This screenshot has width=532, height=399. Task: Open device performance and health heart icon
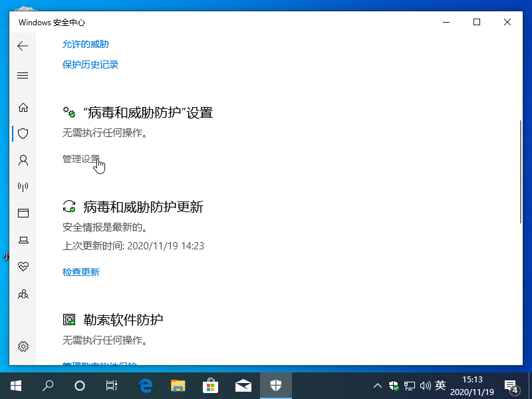[x=23, y=267]
